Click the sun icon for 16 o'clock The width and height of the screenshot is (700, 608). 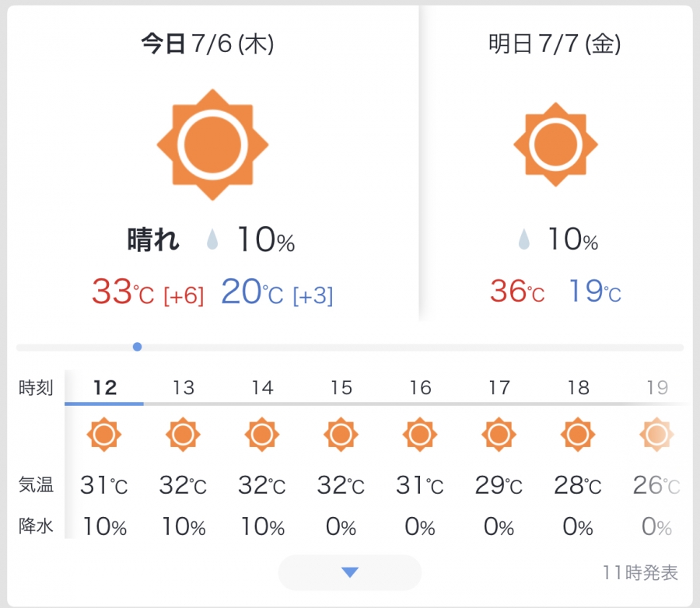pyautogui.click(x=420, y=435)
